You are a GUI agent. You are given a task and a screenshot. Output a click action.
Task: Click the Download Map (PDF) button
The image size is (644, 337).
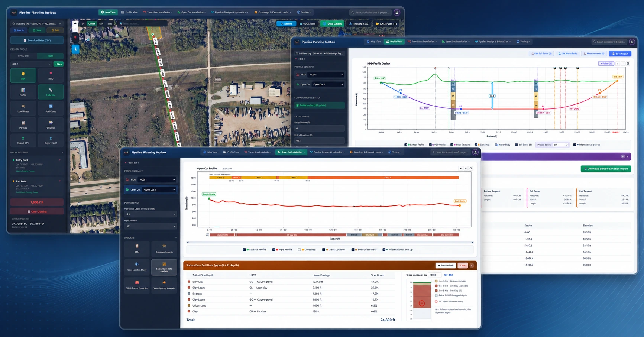37,40
